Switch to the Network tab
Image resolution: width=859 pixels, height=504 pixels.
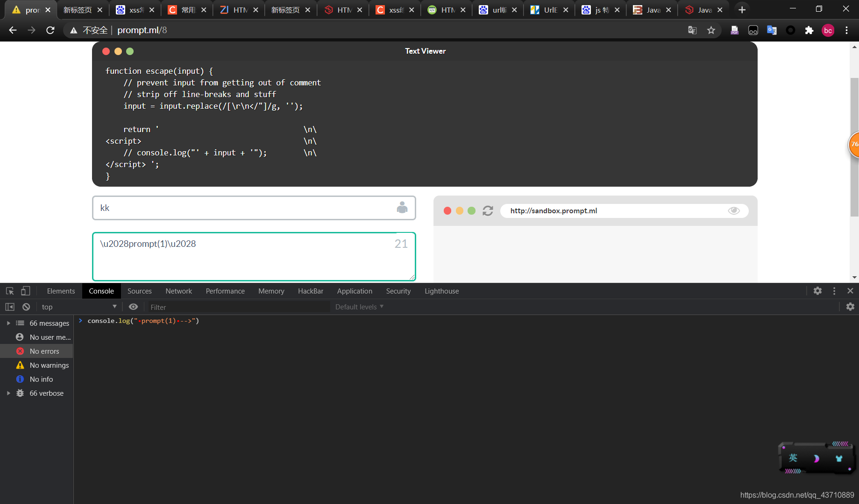click(179, 291)
